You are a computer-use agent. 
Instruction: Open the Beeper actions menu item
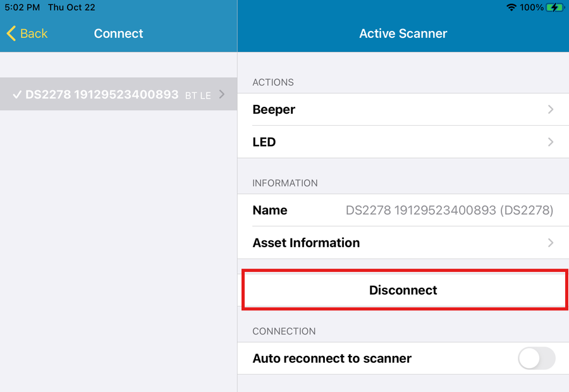pyautogui.click(x=274, y=109)
